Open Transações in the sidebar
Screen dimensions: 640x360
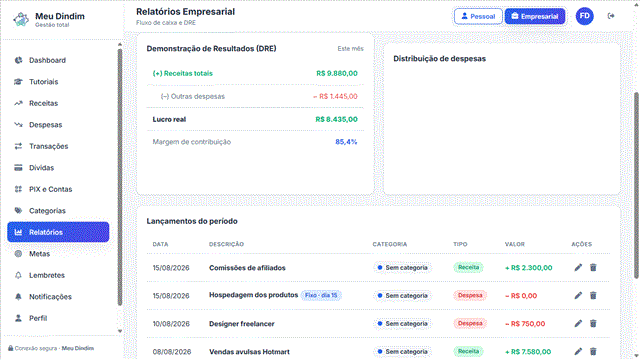(x=58, y=146)
